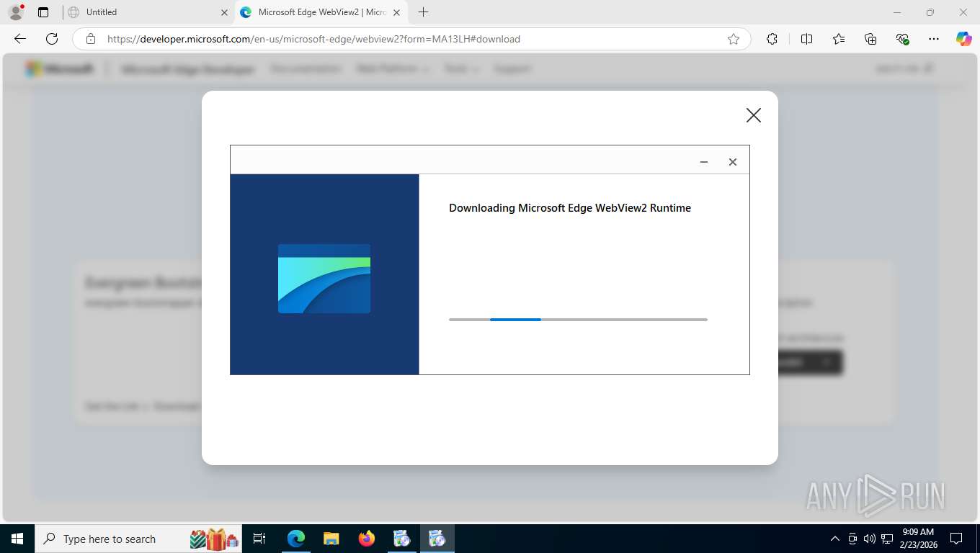This screenshot has height=553, width=980.
Task: Open split screen view
Action: 806,39
